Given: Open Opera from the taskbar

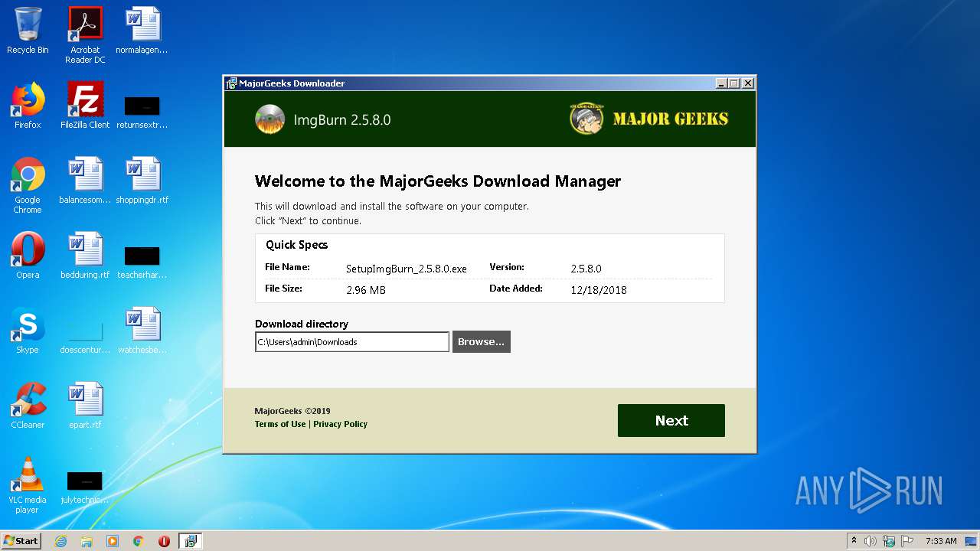Looking at the screenshot, I should click(164, 541).
